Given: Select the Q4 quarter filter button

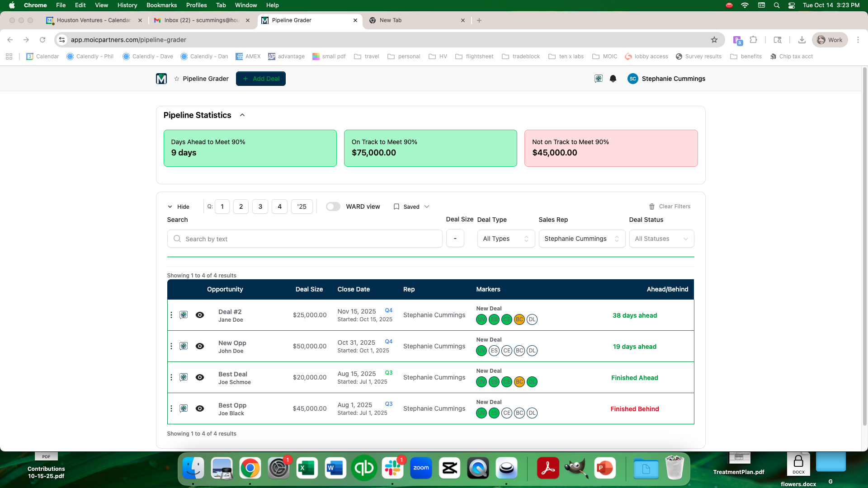Looking at the screenshot, I should pyautogui.click(x=279, y=206).
